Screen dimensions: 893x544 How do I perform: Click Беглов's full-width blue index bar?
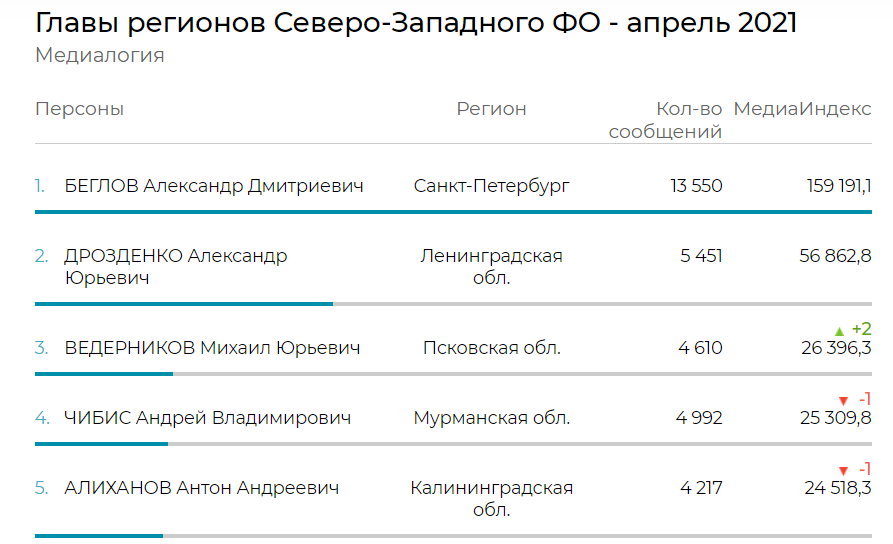(x=453, y=212)
